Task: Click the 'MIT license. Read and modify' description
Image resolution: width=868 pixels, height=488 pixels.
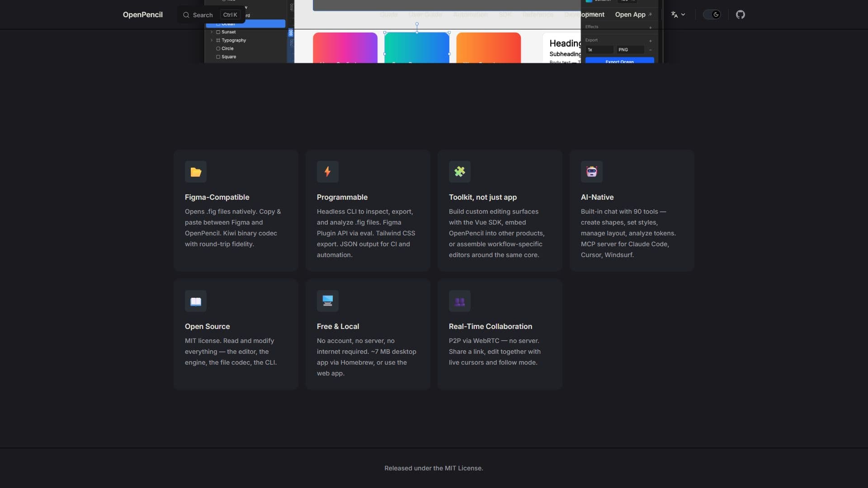Action: 231,352
